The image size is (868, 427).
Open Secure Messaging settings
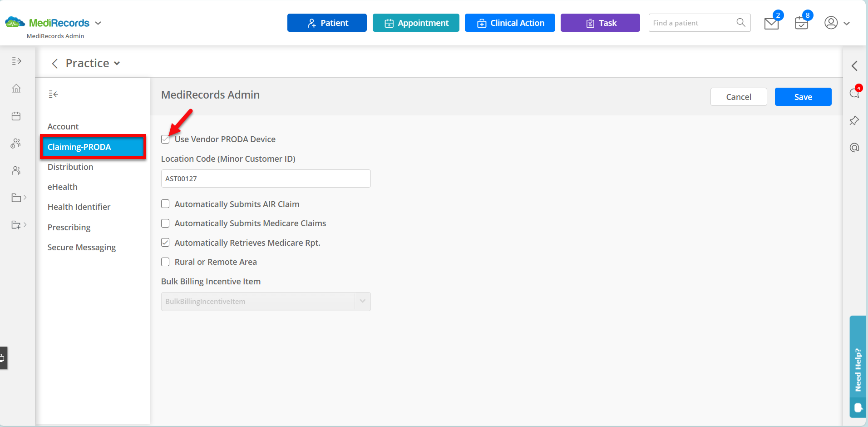click(82, 247)
